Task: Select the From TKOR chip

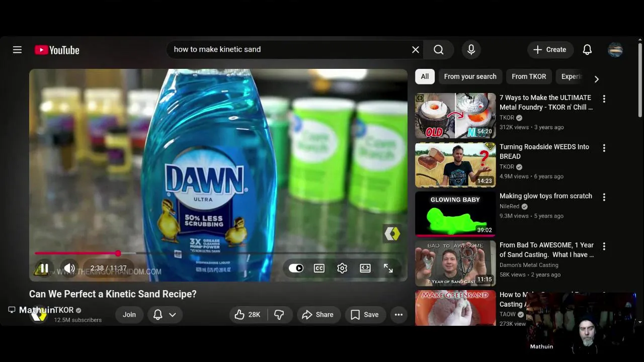Action: [529, 76]
